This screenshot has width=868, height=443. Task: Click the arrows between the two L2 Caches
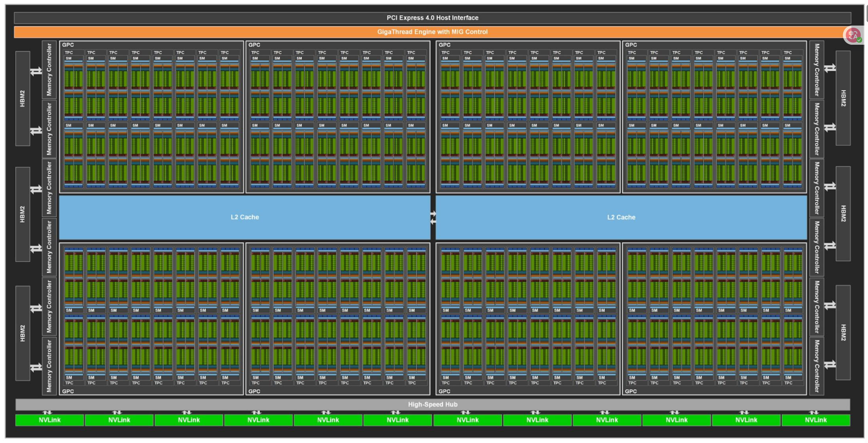click(x=433, y=218)
